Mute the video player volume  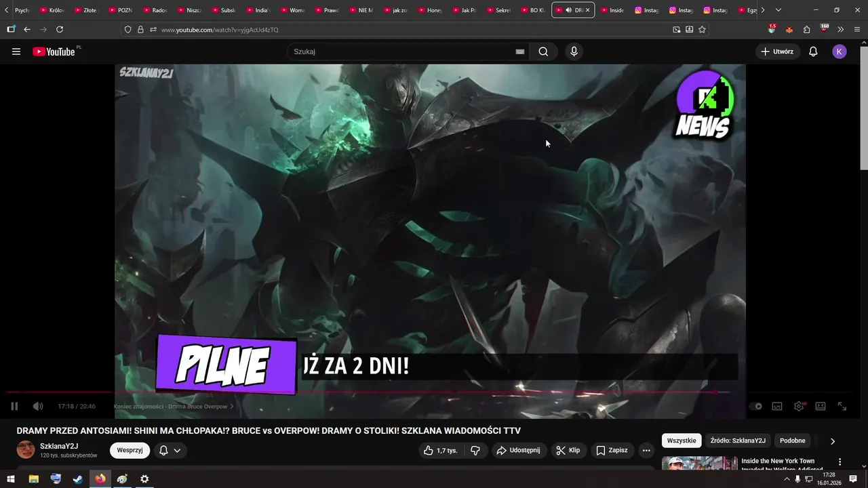coord(38,407)
